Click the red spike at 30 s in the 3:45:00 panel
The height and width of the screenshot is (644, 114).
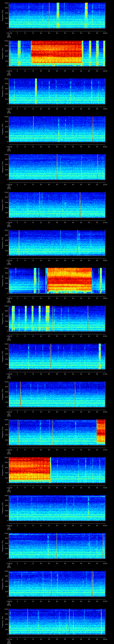pyautogui.click(x=57, y=546)
